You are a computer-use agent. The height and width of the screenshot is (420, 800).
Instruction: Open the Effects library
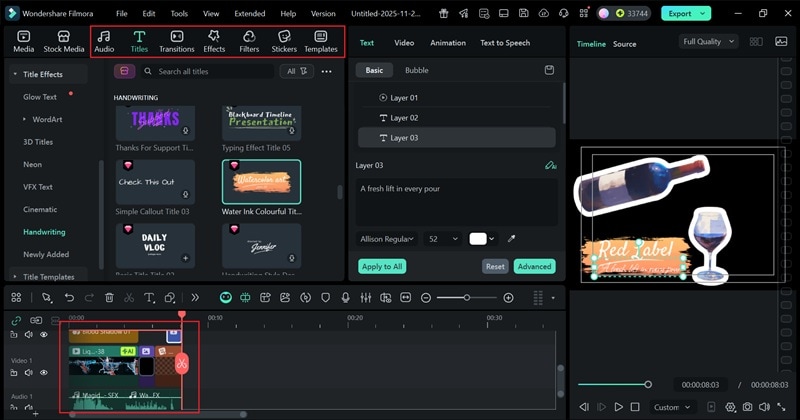click(214, 42)
